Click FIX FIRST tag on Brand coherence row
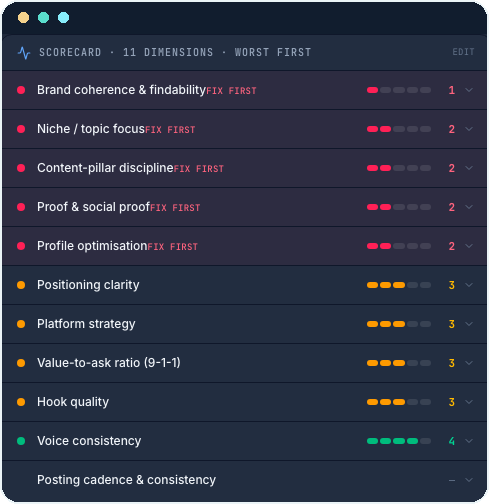 pos(231,91)
